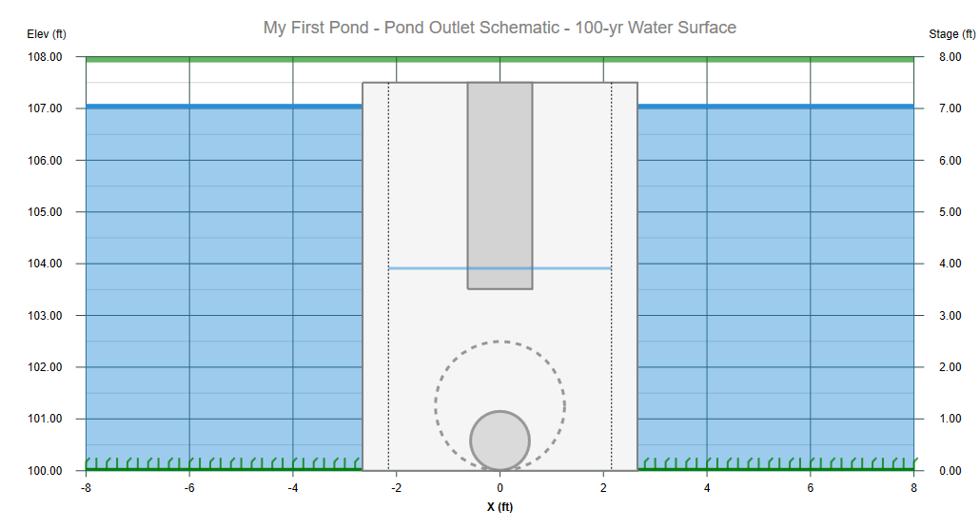Click the 8.00 stage tick label

coord(950,57)
